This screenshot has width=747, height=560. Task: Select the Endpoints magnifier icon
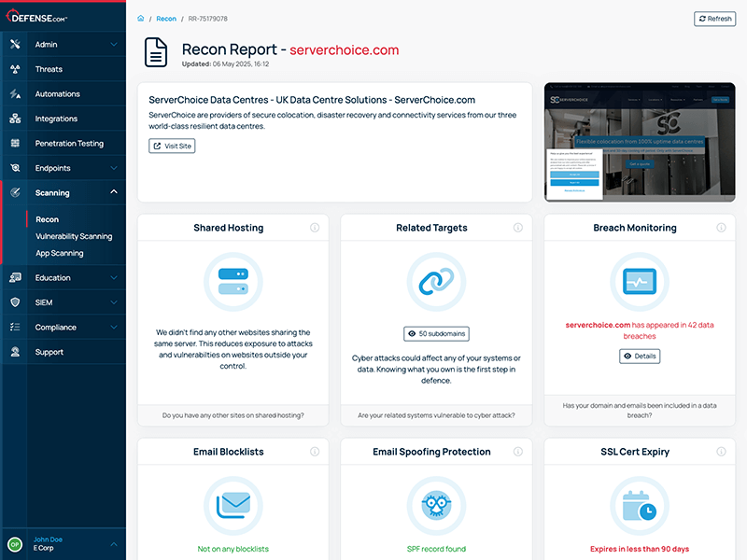tap(15, 168)
